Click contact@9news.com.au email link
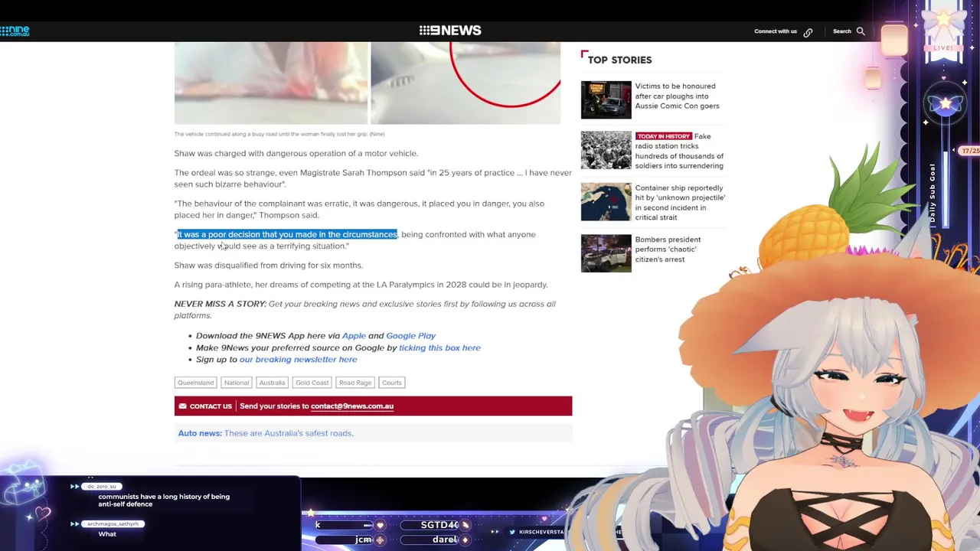 tap(352, 406)
